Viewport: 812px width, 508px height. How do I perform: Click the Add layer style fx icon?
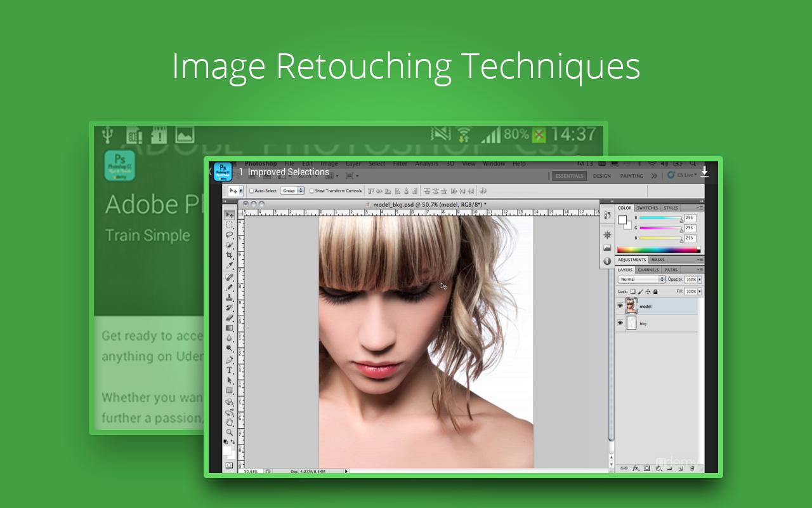coord(636,468)
